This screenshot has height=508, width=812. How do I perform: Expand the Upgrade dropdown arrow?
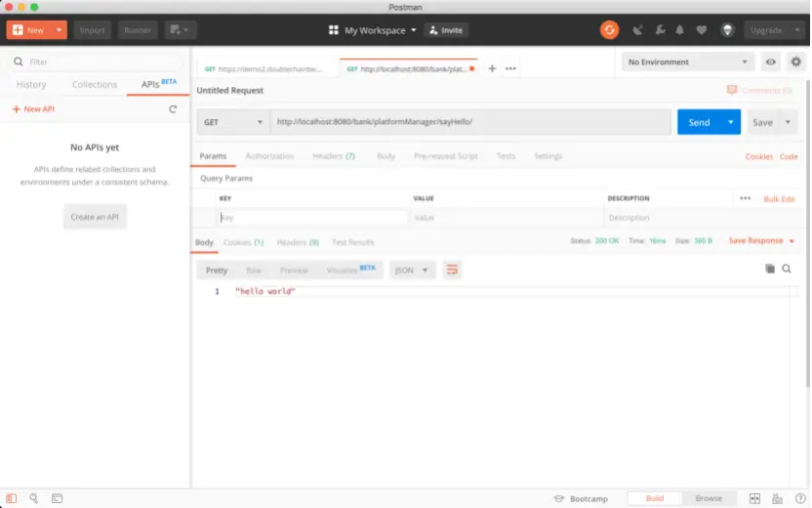point(797,30)
